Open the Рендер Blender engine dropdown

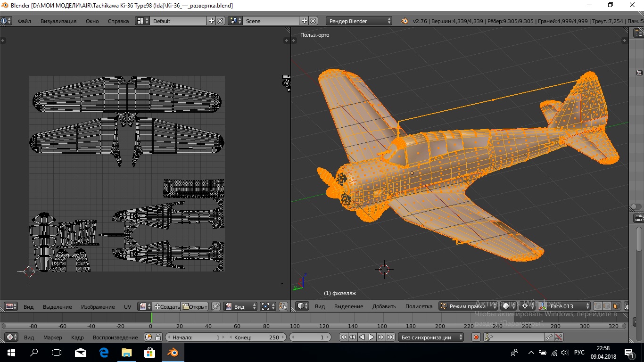coord(359,21)
